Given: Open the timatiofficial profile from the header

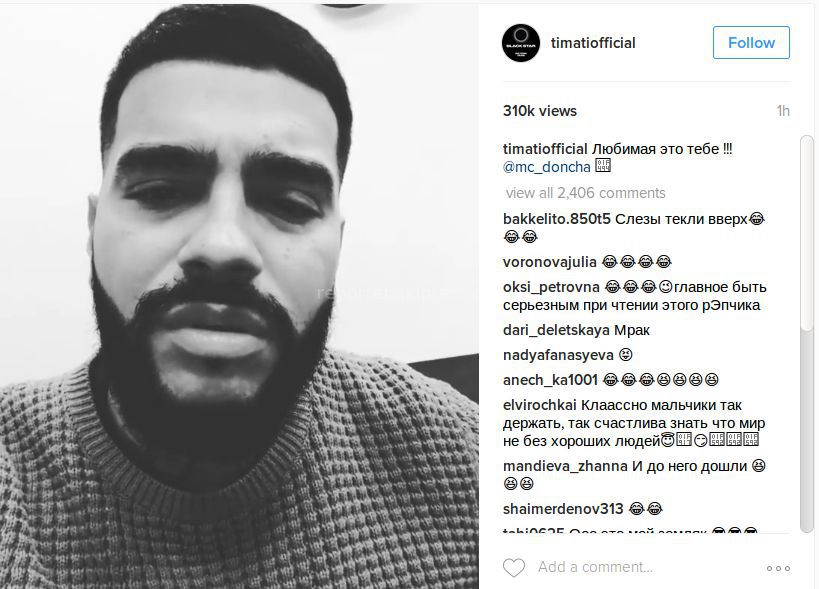Looking at the screenshot, I should click(593, 43).
